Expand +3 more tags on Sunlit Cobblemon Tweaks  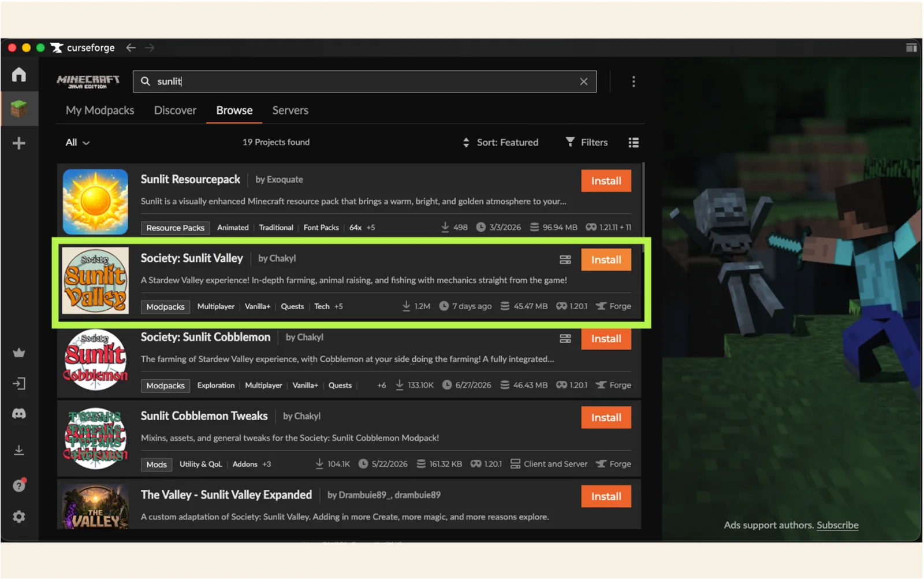(267, 464)
